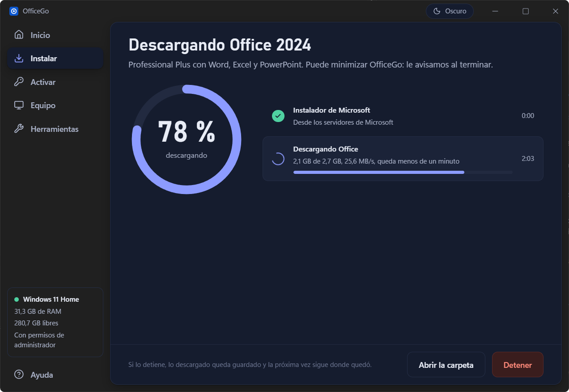The width and height of the screenshot is (569, 392).
Task: Open the Equipo page
Action: 55,105
